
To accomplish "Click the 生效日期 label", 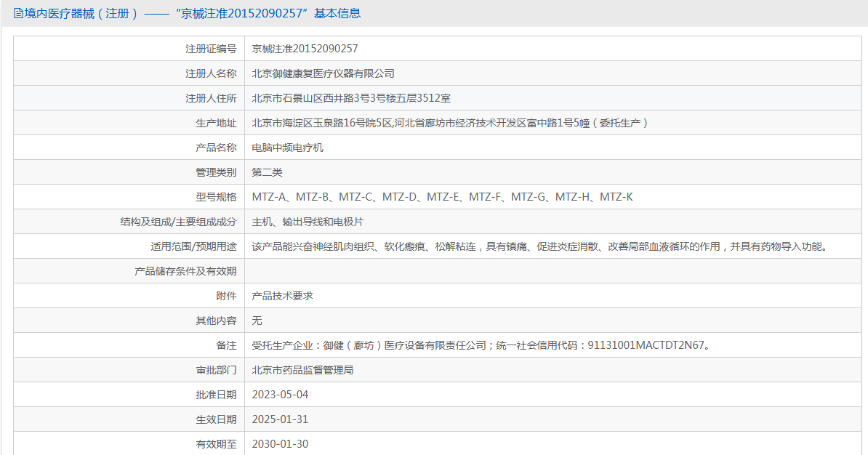I will coord(216,419).
